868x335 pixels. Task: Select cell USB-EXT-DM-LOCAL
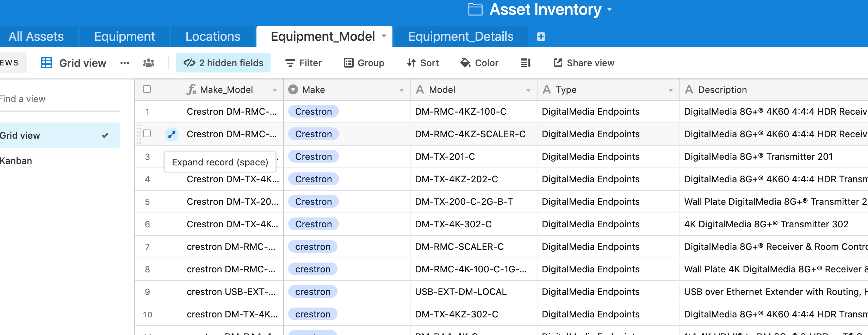pos(474,292)
